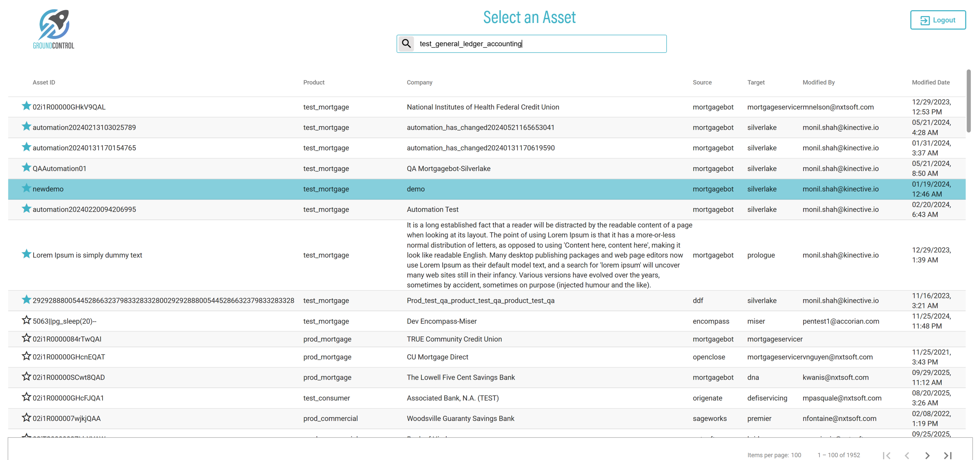Jump to last page of assets
The image size is (980, 460).
coord(947,455)
